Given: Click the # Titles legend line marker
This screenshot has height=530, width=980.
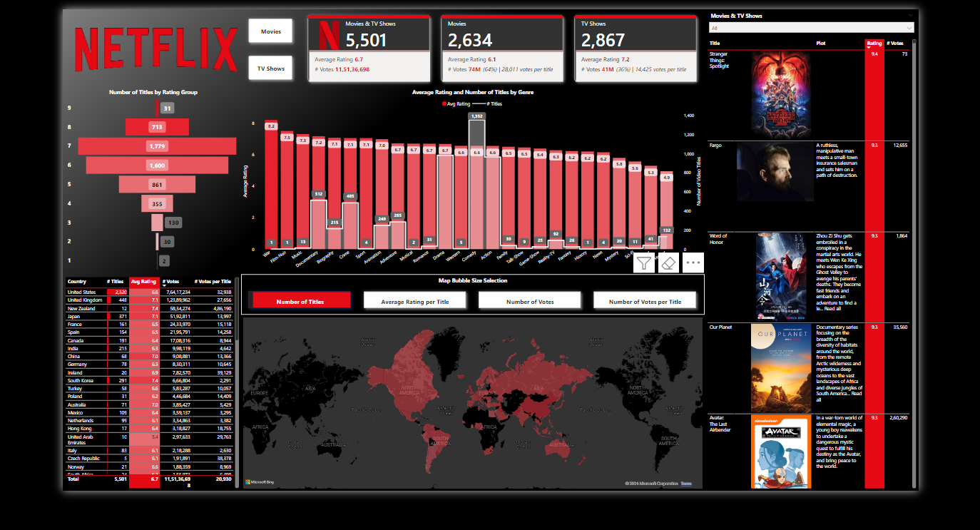Looking at the screenshot, I should [x=481, y=103].
